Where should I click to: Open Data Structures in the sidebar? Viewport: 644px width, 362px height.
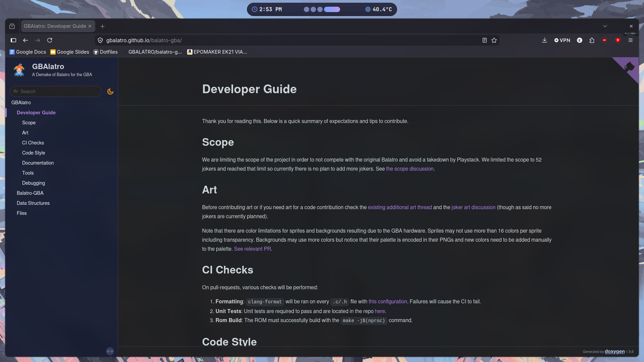[x=33, y=203]
